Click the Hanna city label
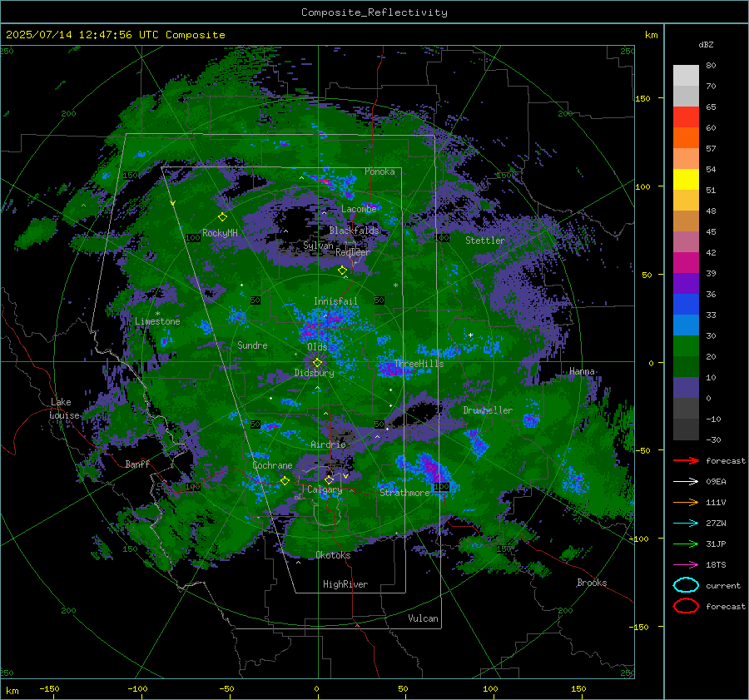The height and width of the screenshot is (700, 749). 582,371
